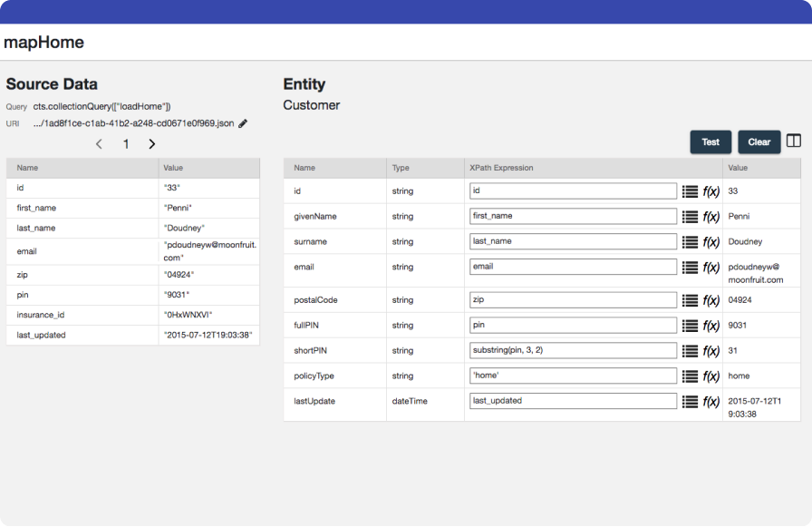This screenshot has width=812, height=527.
Task: Focus the zip XPath expression field
Action: (573, 300)
